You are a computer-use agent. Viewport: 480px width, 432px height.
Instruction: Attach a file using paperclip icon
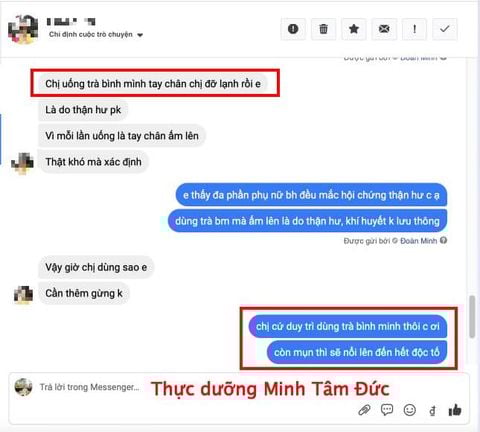click(x=364, y=410)
